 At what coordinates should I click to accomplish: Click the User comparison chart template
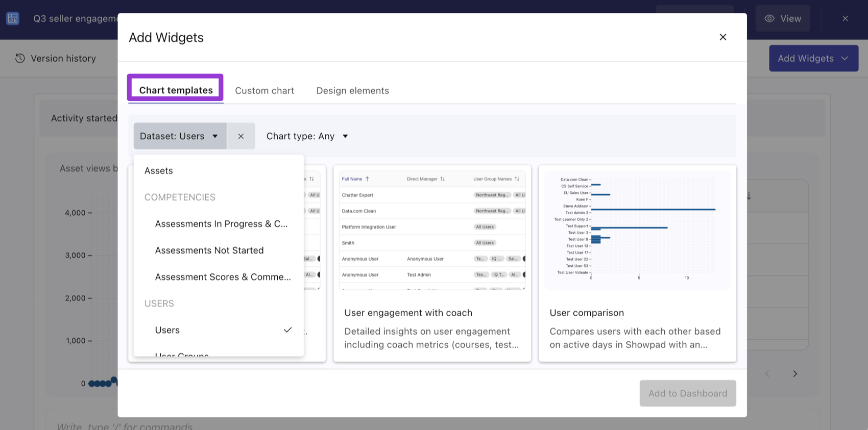pos(637,263)
